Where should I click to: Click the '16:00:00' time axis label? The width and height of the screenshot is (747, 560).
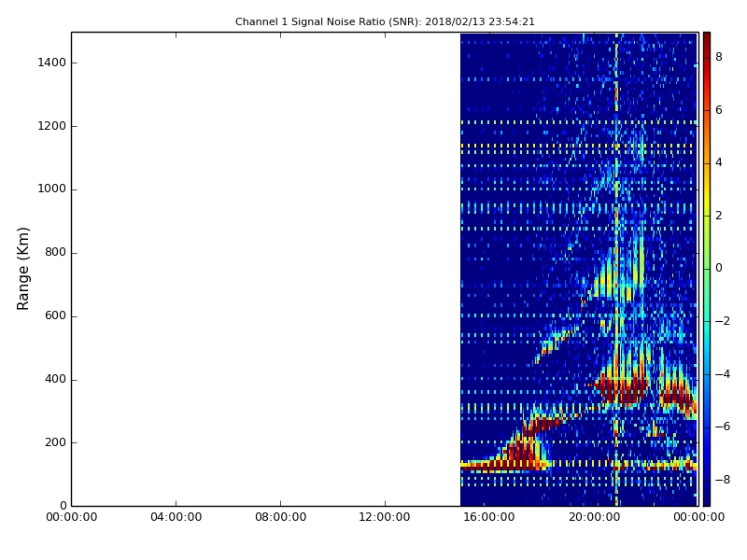pos(489,517)
